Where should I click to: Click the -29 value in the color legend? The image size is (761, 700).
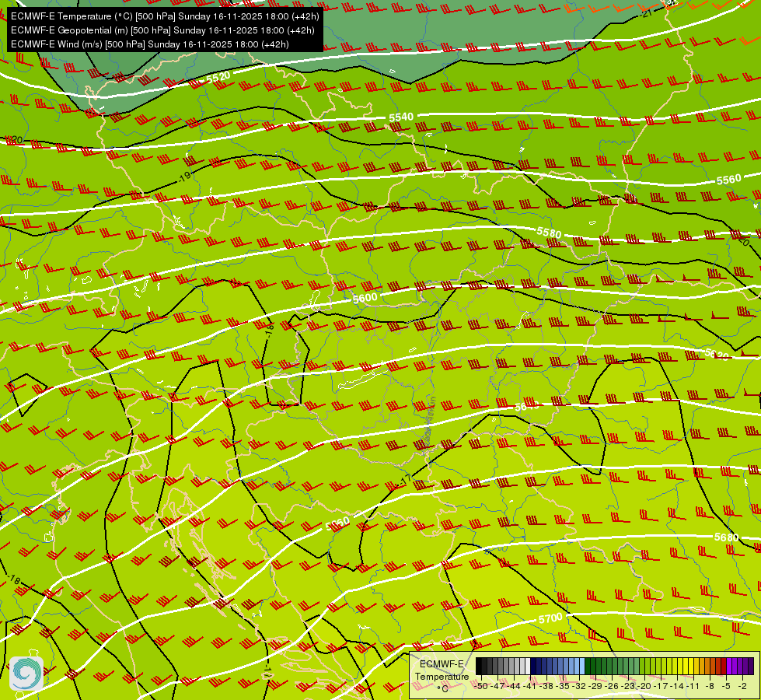point(595,686)
